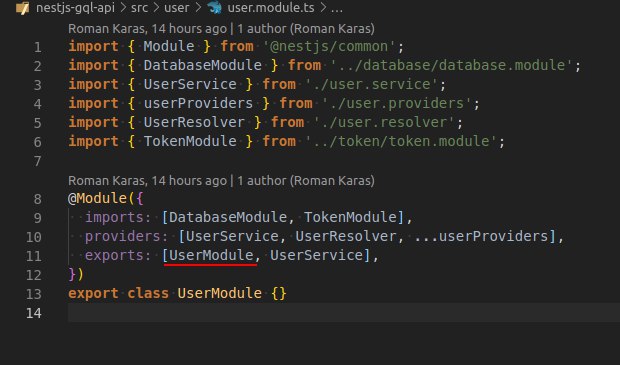The image size is (620, 365).
Task: Click the nestjs-gql-api folder icon in breadcrumb
Action: coord(23,8)
